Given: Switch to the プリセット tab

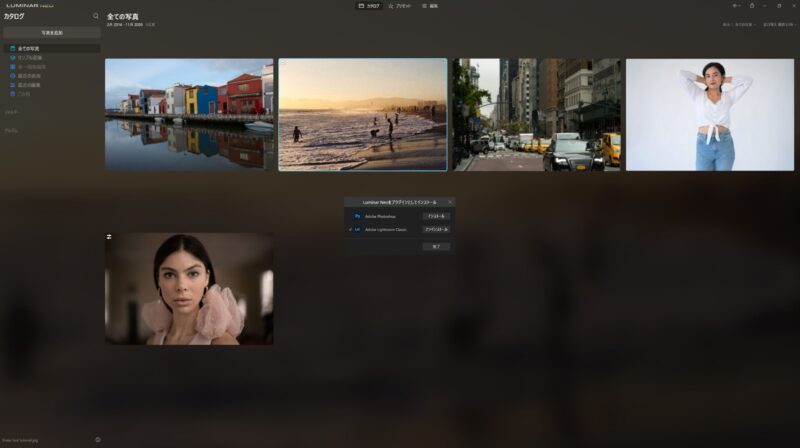Looking at the screenshot, I should [x=400, y=5].
